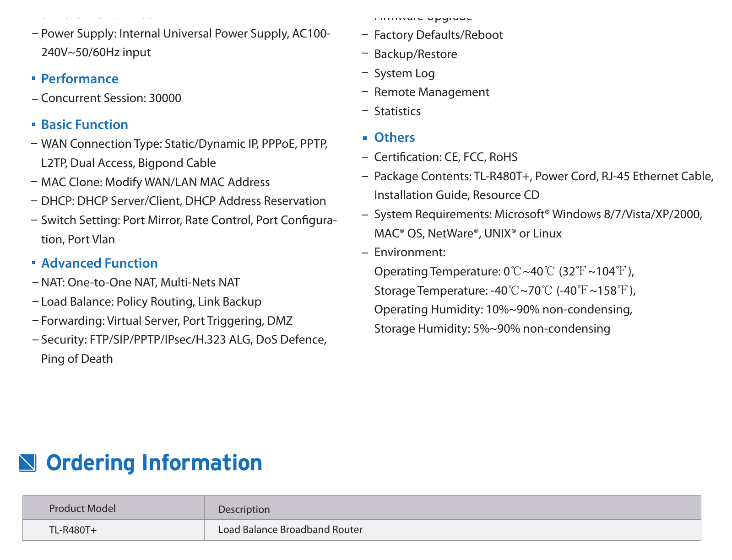Select the Performance heading
The image size is (732, 560).
[80, 79]
